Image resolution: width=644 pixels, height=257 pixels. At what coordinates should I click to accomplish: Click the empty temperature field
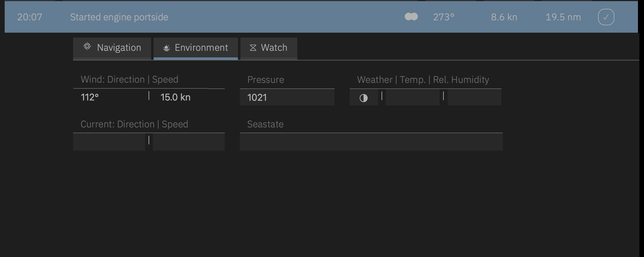[x=412, y=97]
